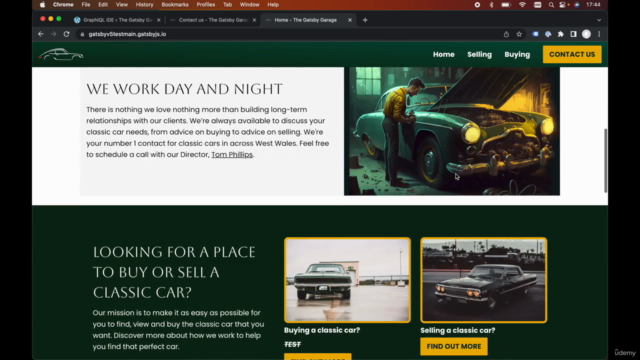Image resolution: width=640 pixels, height=360 pixels.
Task: Reload the page with the refresh icon
Action: (67, 34)
